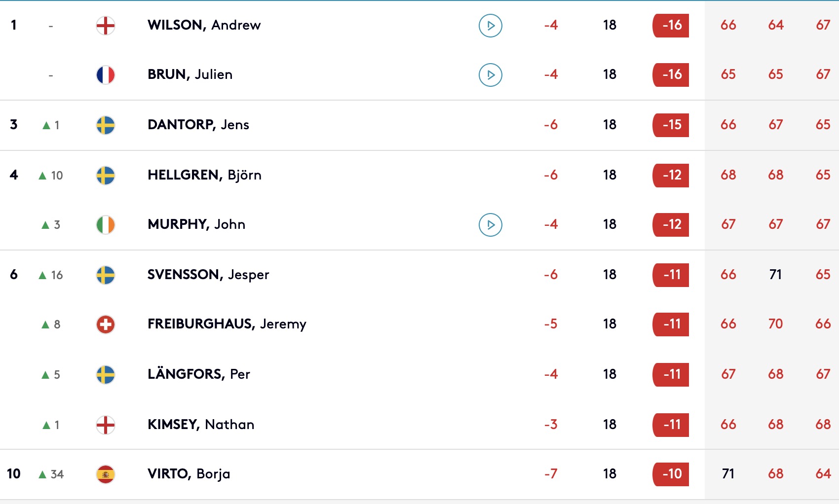Click Swiss flag beside Jeremy Freiburghaus
This screenshot has width=839, height=504.
tap(106, 324)
